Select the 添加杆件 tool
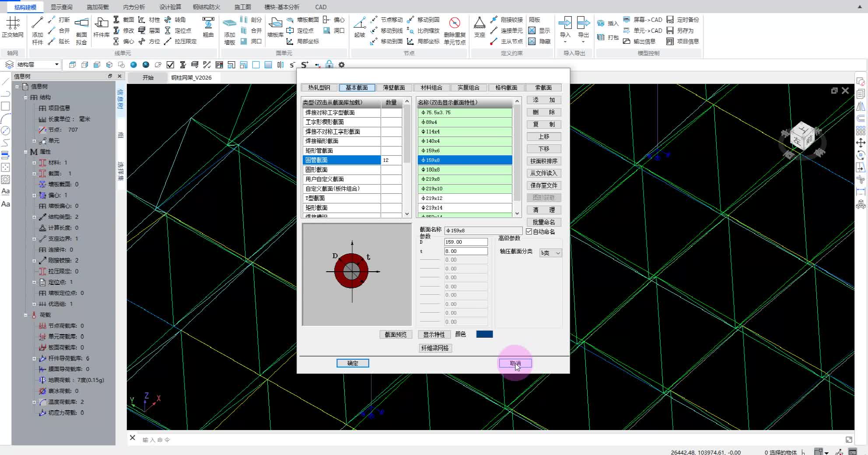This screenshot has width=868, height=455. pyautogui.click(x=37, y=23)
